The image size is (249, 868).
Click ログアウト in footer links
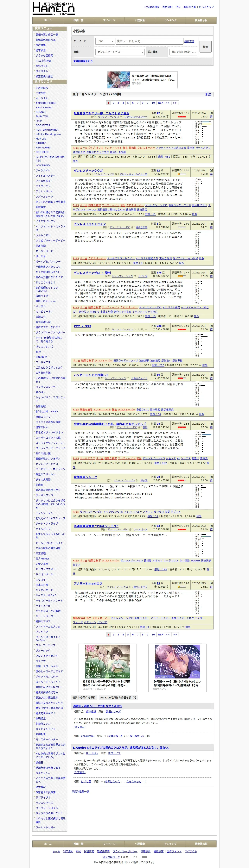pyautogui.click(x=191, y=852)
